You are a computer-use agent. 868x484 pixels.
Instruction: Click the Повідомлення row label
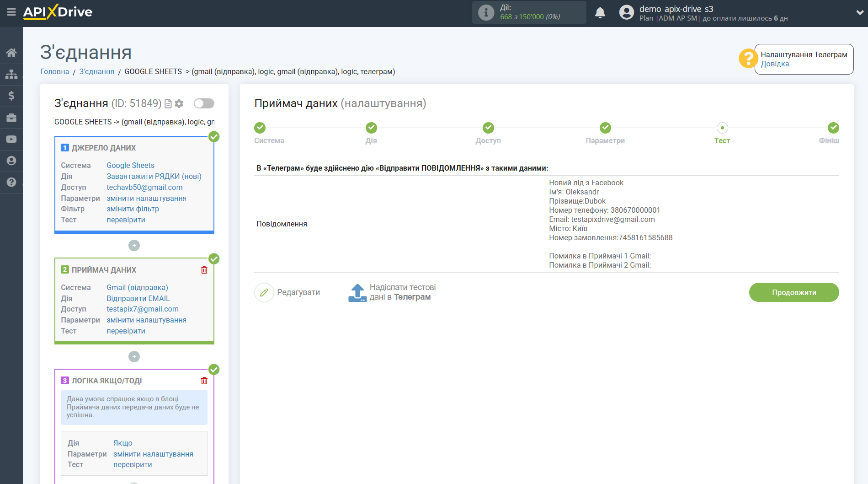tap(282, 224)
